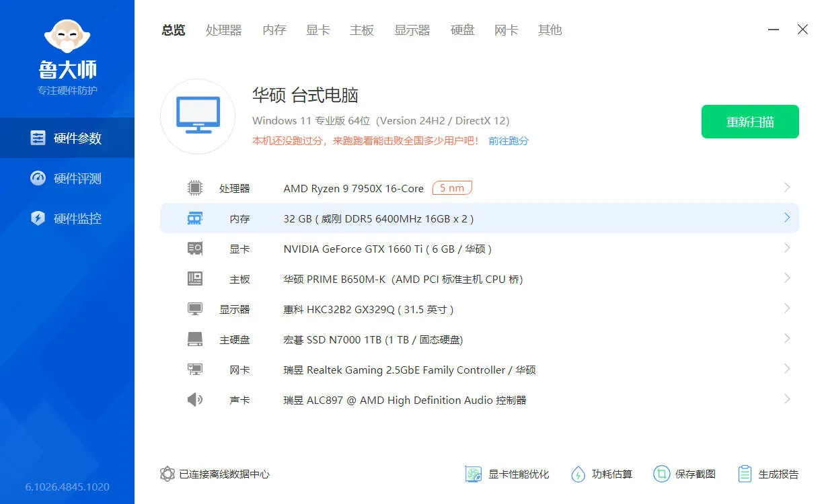Click the graphics card icon
This screenshot has height=504, width=824.
pos(195,249)
